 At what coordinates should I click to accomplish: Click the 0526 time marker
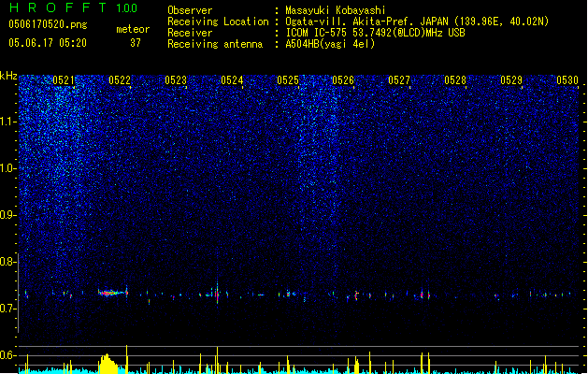point(343,80)
